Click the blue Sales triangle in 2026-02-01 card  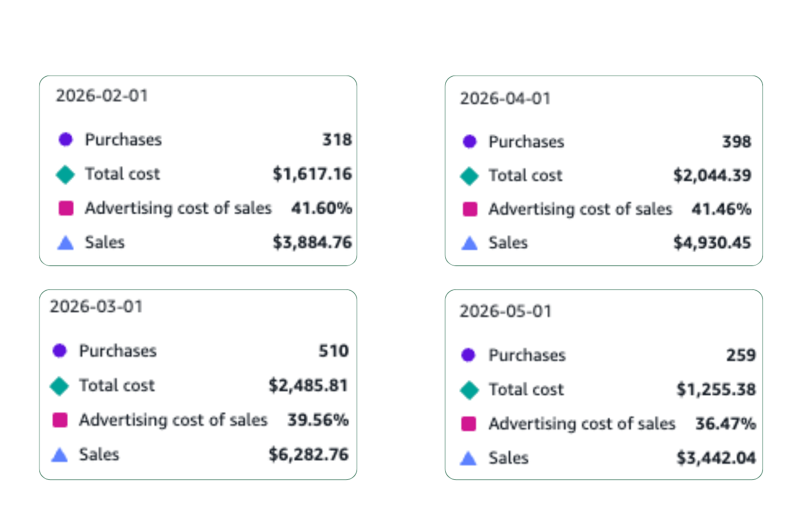65,243
